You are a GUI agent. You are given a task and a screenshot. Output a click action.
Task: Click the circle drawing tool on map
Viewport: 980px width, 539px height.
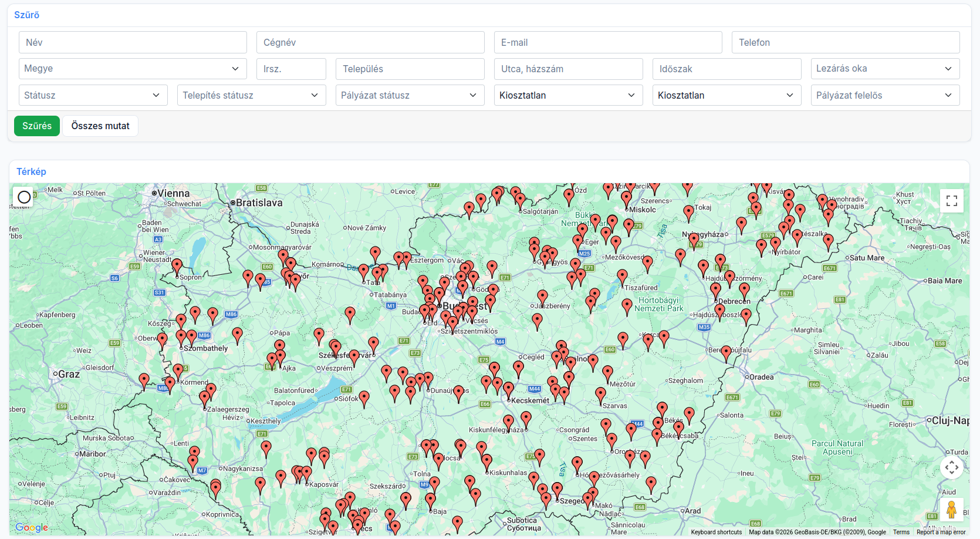pyautogui.click(x=24, y=197)
